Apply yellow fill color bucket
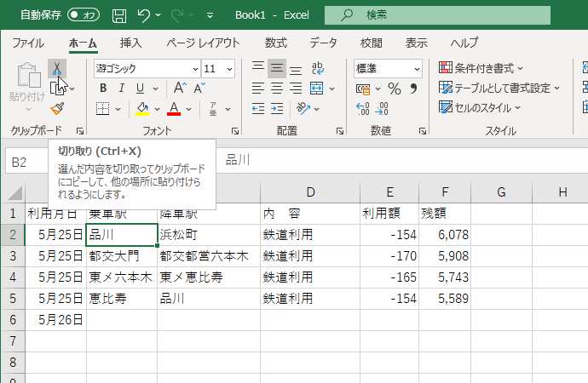 (x=142, y=109)
